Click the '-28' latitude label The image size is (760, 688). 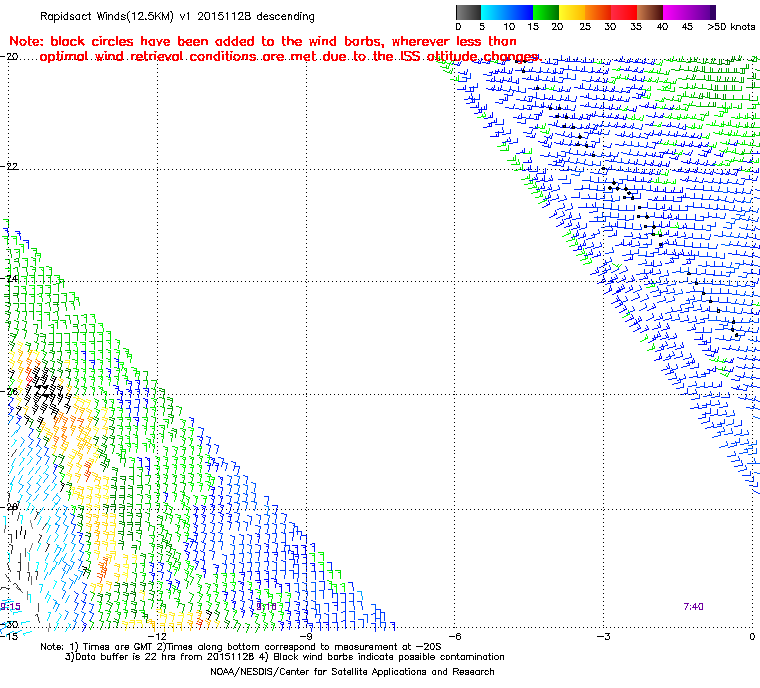pos(9,507)
